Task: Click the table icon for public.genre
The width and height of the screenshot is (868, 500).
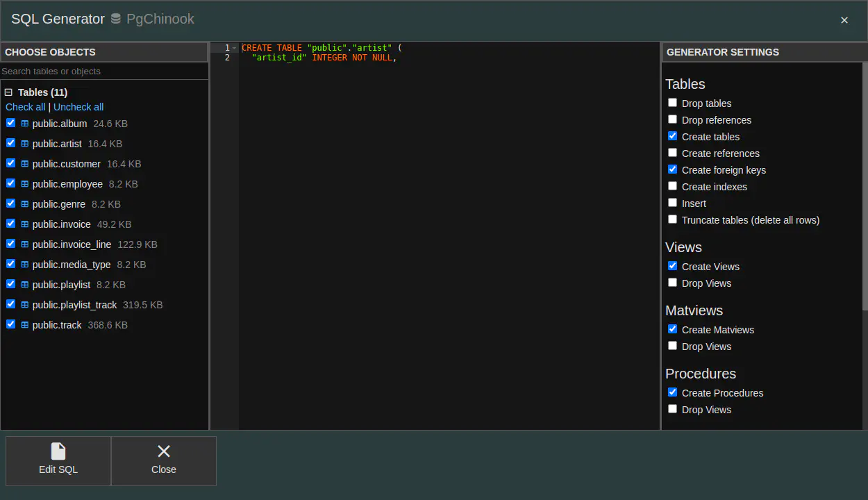Action: click(25, 204)
